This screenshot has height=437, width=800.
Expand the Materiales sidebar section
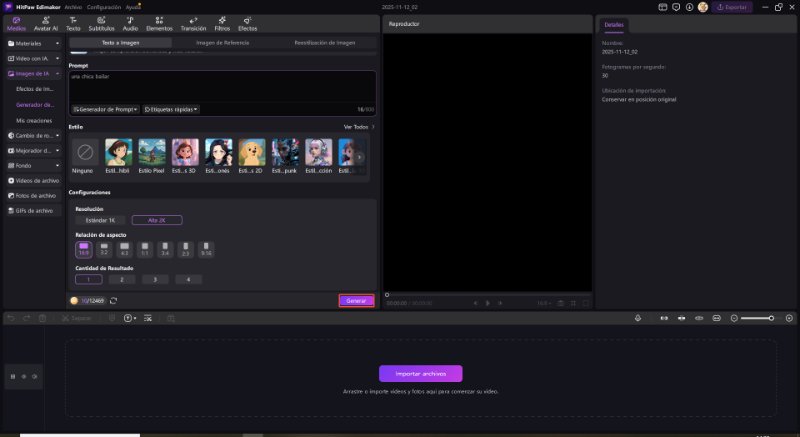[34, 43]
